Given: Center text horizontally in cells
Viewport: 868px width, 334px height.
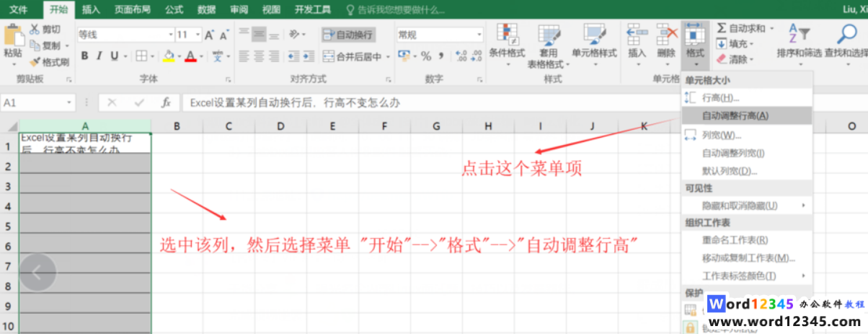Looking at the screenshot, I should click(259, 56).
